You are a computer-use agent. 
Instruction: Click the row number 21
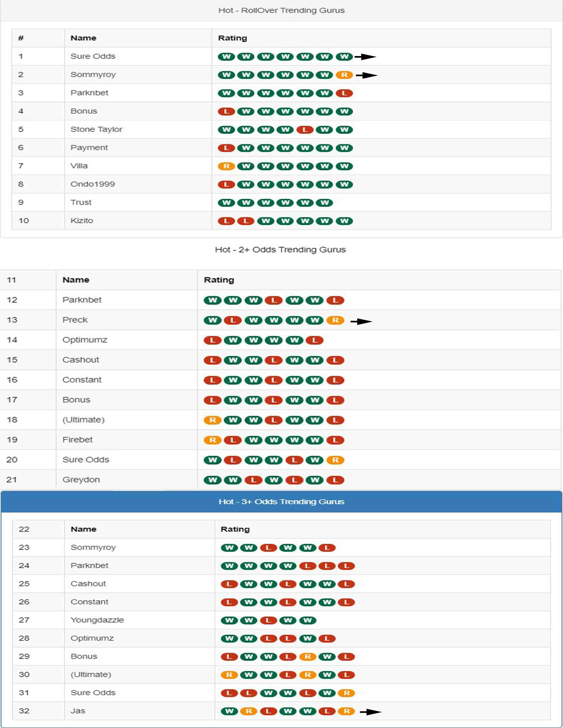pos(12,480)
